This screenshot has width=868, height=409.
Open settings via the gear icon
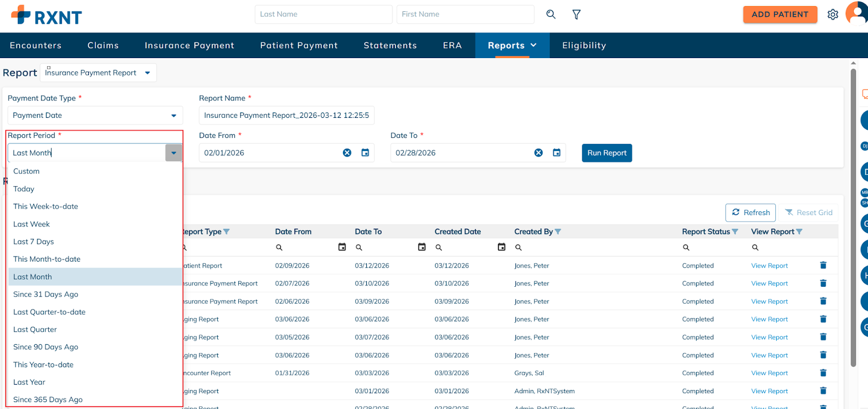833,15
